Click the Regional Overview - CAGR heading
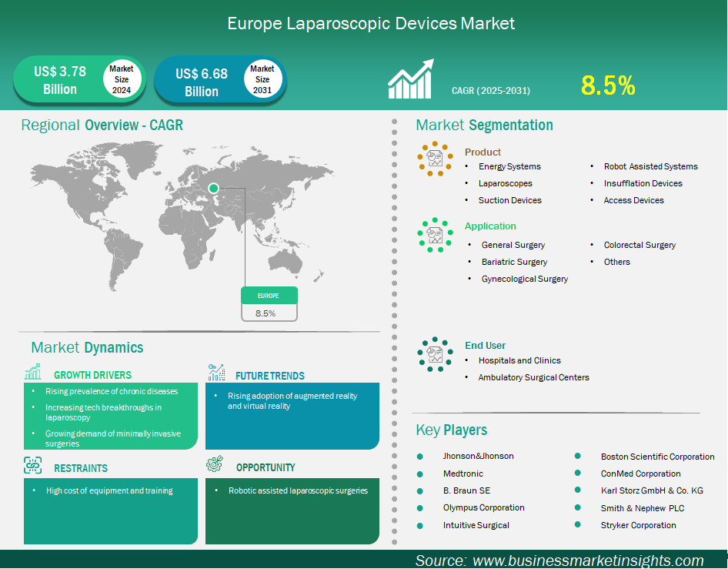728x569 pixels. point(102,125)
